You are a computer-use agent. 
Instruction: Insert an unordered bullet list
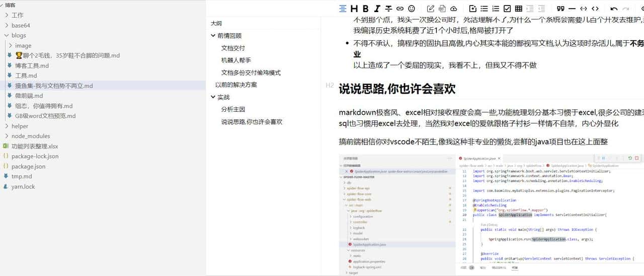point(484,9)
